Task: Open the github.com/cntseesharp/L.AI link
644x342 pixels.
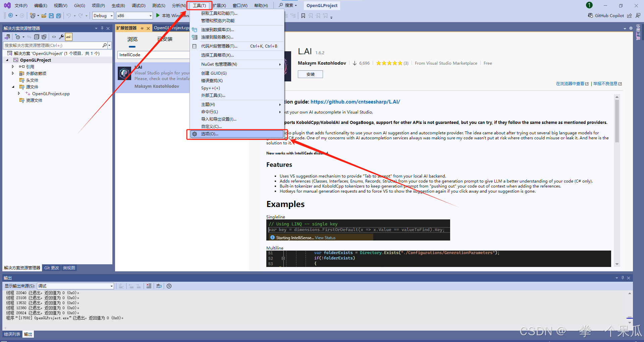Action: (x=355, y=102)
